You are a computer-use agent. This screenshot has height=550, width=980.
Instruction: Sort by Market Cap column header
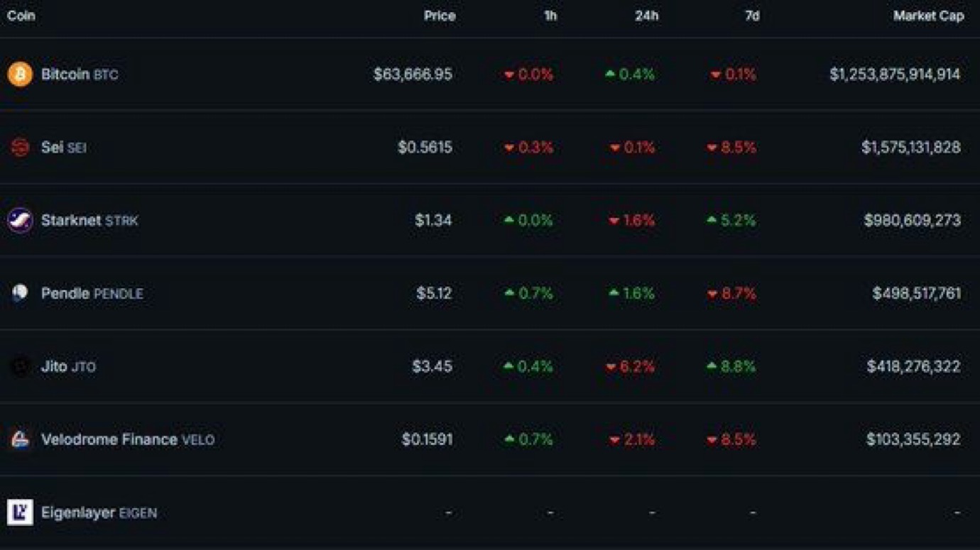[928, 16]
